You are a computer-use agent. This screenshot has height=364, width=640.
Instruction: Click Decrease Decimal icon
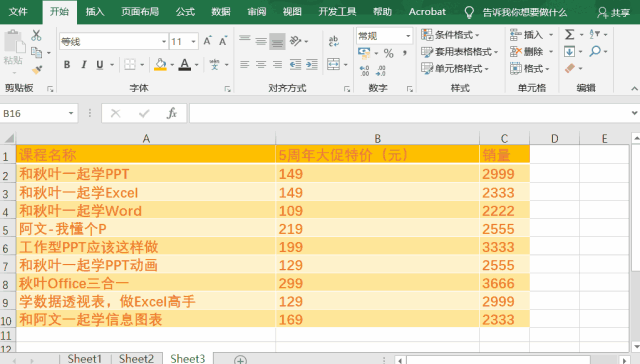(381, 70)
